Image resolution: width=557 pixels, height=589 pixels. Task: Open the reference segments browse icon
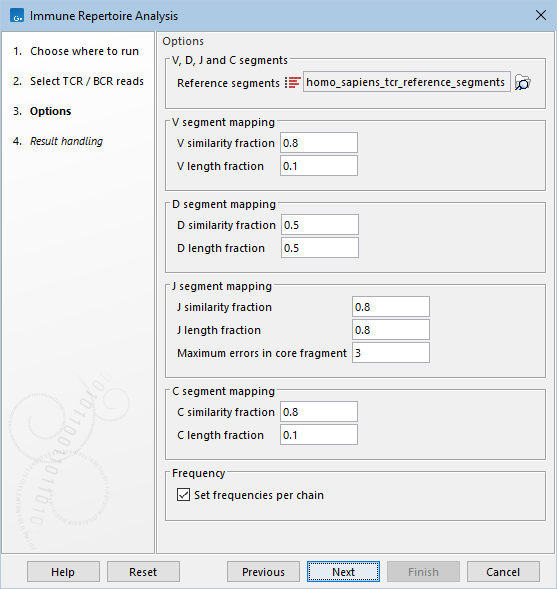pyautogui.click(x=522, y=82)
